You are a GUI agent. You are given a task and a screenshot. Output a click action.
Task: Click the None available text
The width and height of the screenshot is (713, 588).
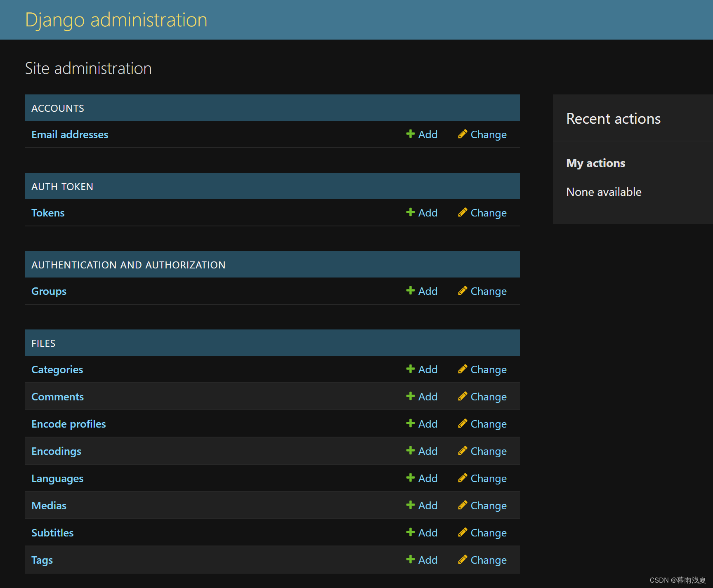(604, 192)
